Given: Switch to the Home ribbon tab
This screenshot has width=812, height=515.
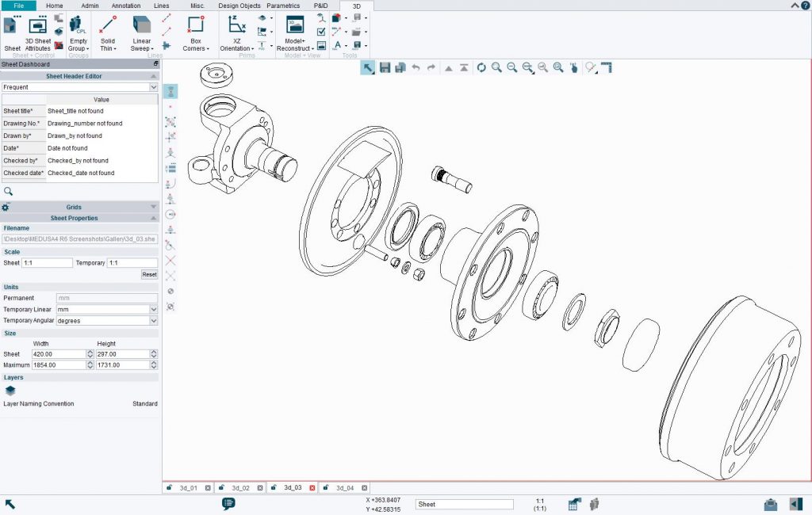Looking at the screenshot, I should point(54,6).
